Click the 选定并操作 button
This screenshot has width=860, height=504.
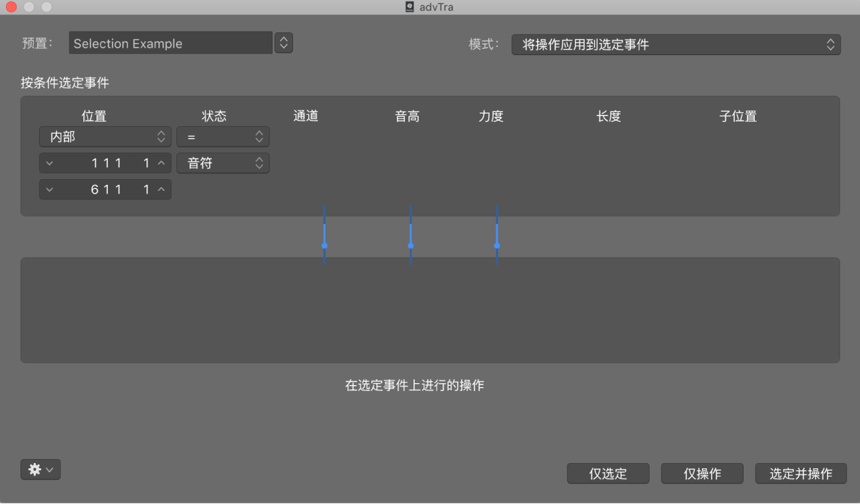point(801,473)
